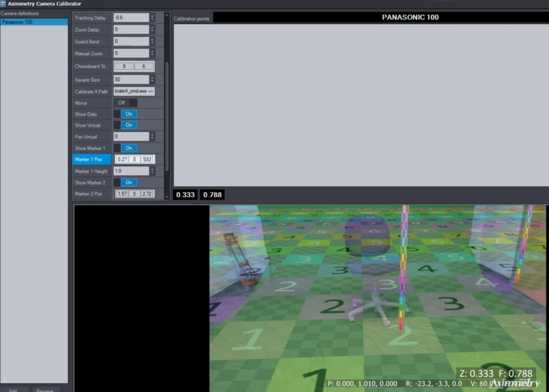The height and width of the screenshot is (392, 549).
Task: Increase Guard Band with its up arrow
Action: coord(152,40)
